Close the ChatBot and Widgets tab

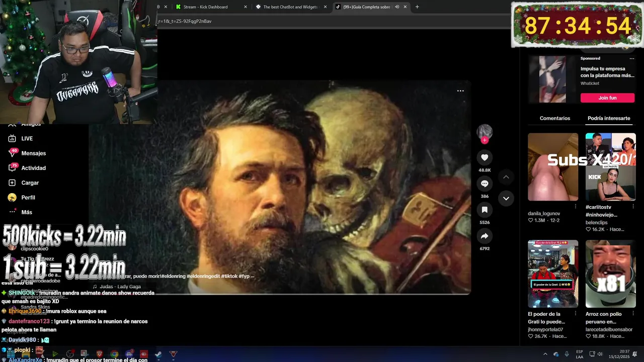click(325, 7)
